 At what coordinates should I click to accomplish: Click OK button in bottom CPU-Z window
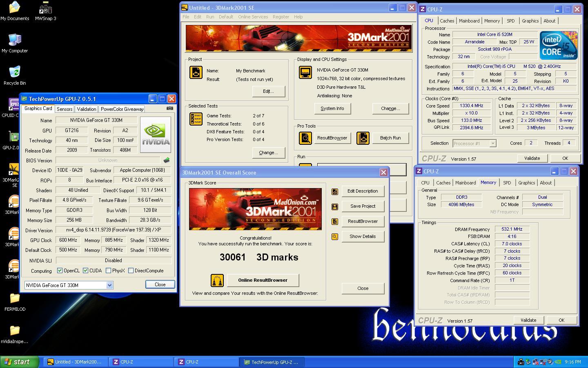561,320
